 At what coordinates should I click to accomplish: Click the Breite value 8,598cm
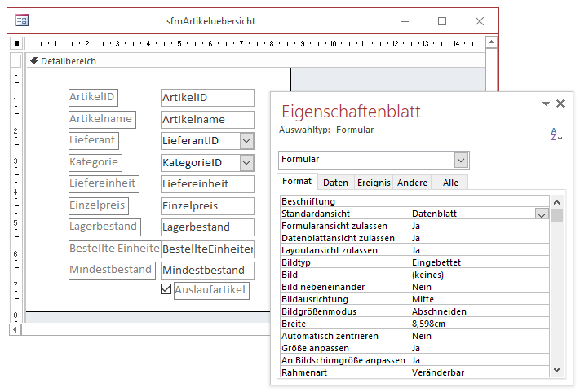(479, 324)
